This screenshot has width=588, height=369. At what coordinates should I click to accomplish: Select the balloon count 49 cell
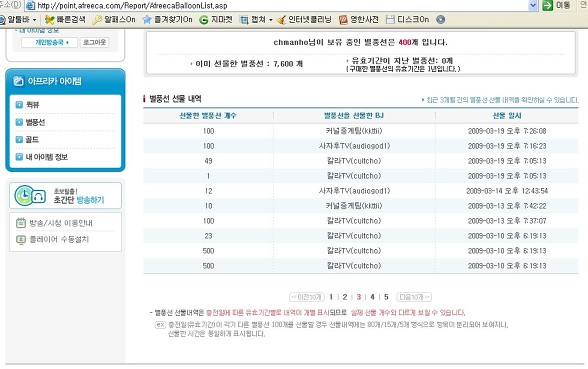click(x=208, y=161)
